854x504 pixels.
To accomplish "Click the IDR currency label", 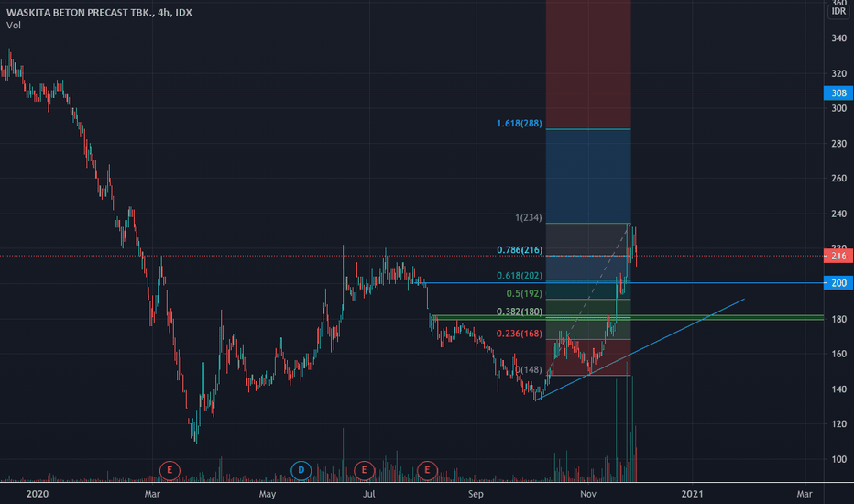I will [838, 11].
